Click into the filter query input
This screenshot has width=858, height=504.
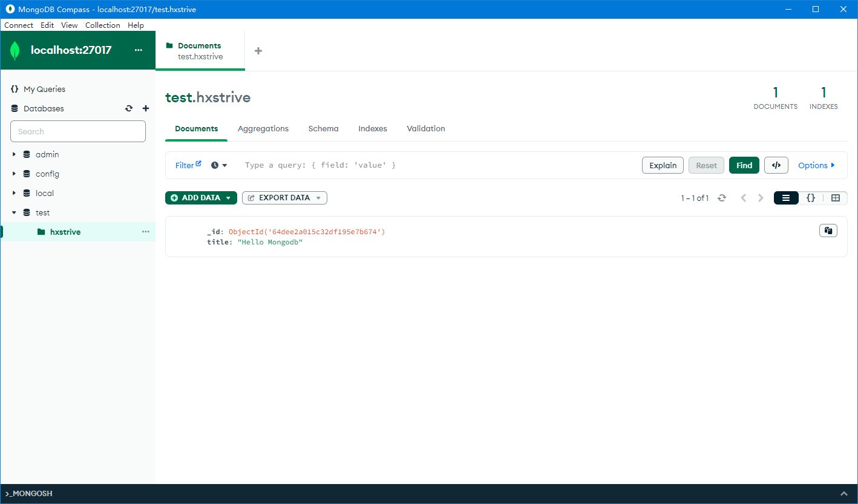pyautogui.click(x=439, y=165)
